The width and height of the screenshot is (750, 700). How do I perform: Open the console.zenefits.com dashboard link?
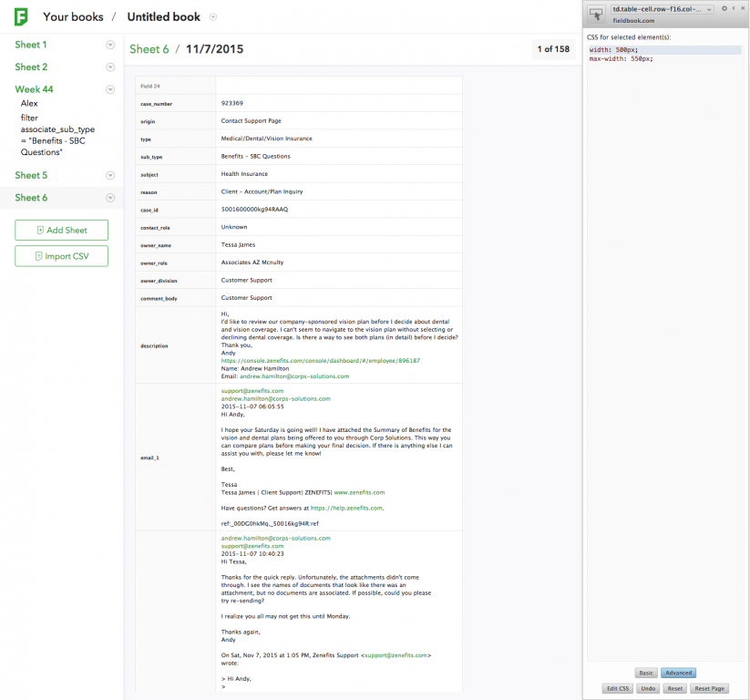321,361
